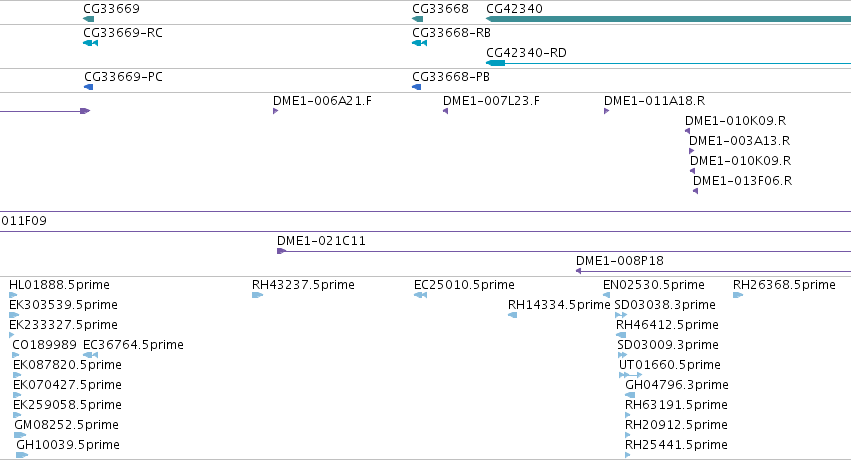The height and width of the screenshot is (460, 851).
Task: Click the DME1-021C11 start arrow glyph
Action: coord(281,251)
